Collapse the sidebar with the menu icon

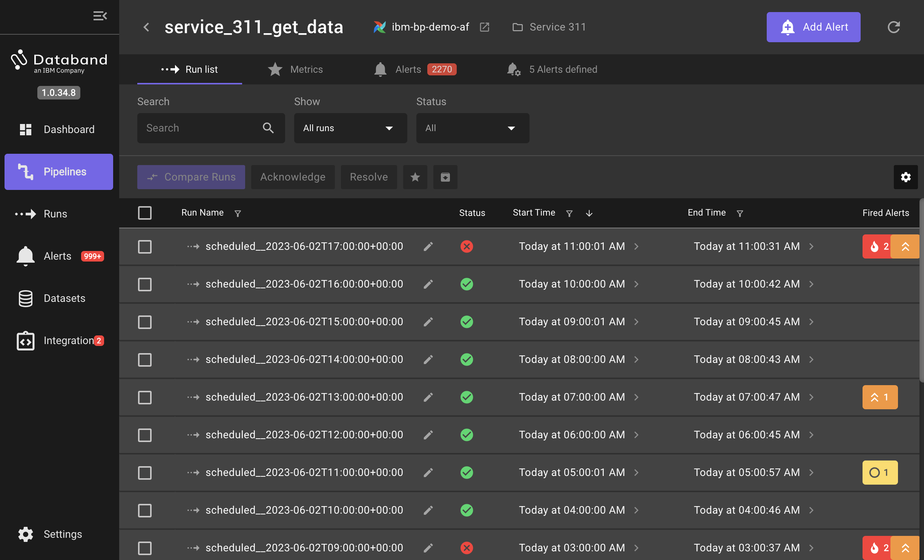pos(100,16)
